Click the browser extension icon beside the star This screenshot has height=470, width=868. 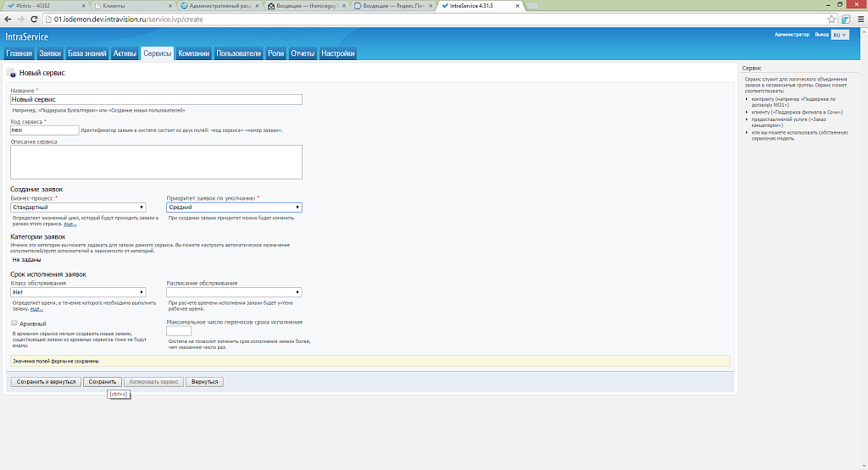pos(846,19)
